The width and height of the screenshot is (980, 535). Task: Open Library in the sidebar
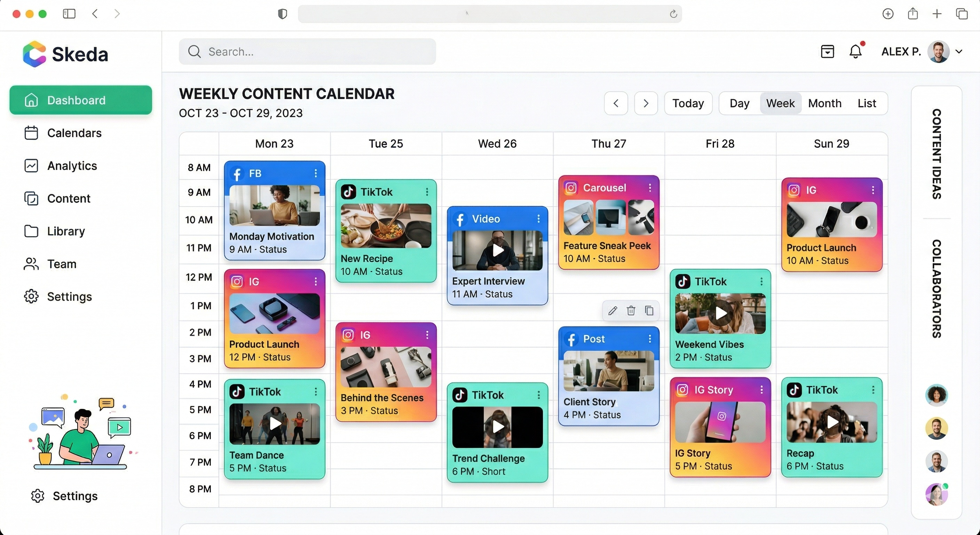pos(66,231)
